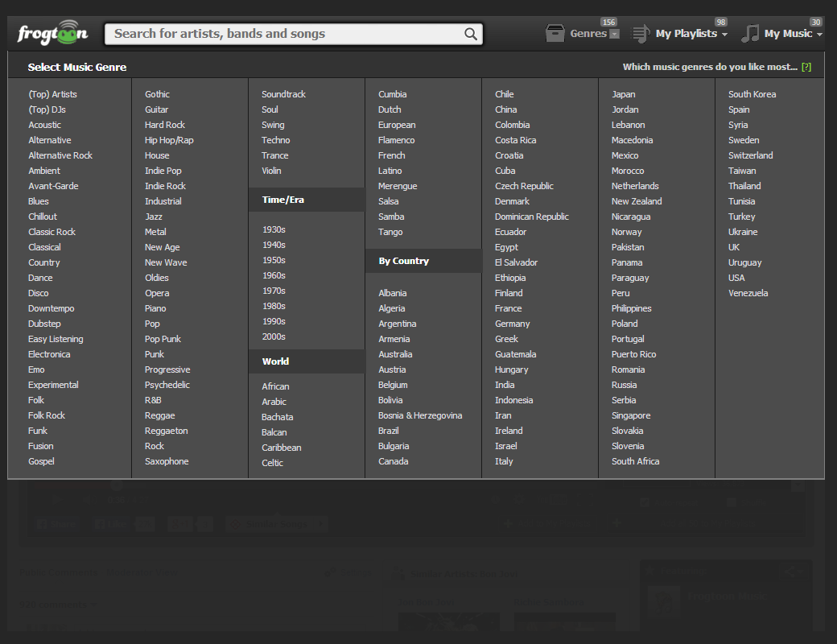
Task: Select Dominican Republic country
Action: pyautogui.click(x=531, y=217)
